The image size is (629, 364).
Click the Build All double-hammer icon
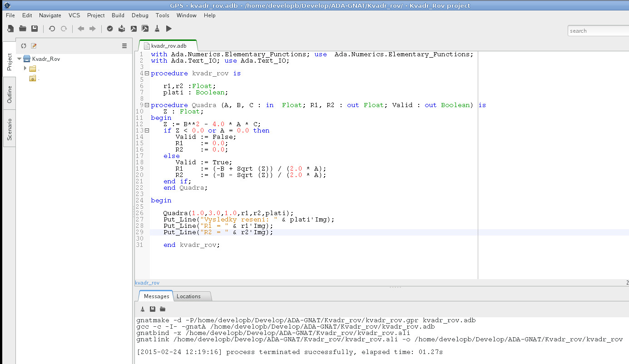(145, 29)
